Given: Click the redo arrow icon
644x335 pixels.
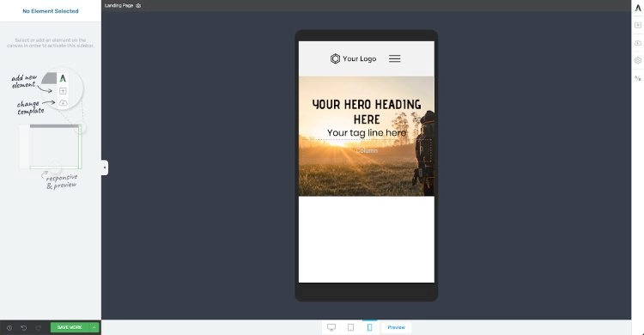Looking at the screenshot, I should pyautogui.click(x=39, y=327).
